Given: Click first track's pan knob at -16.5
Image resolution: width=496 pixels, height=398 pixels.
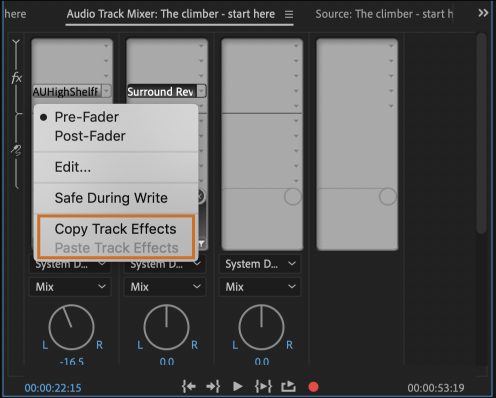Looking at the screenshot, I should click(x=71, y=327).
